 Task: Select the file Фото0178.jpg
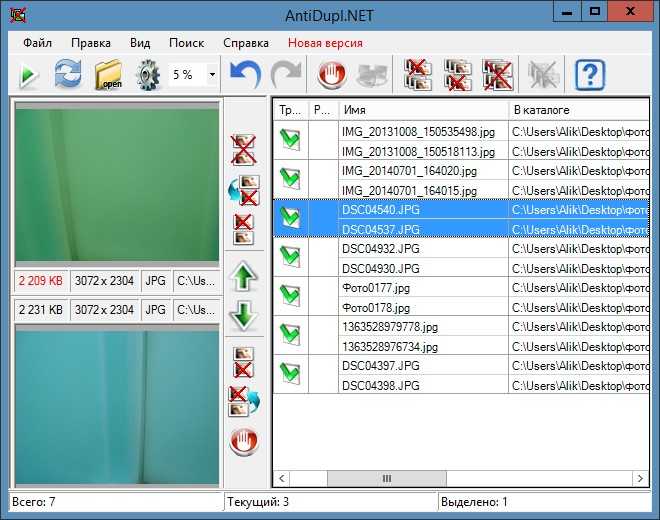pos(376,307)
